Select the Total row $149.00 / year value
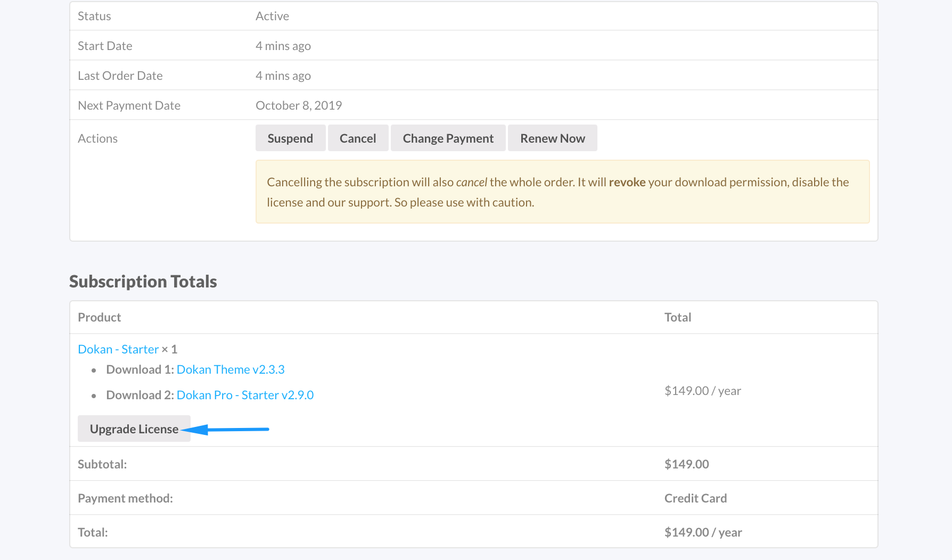The height and width of the screenshot is (560, 952). point(703,532)
